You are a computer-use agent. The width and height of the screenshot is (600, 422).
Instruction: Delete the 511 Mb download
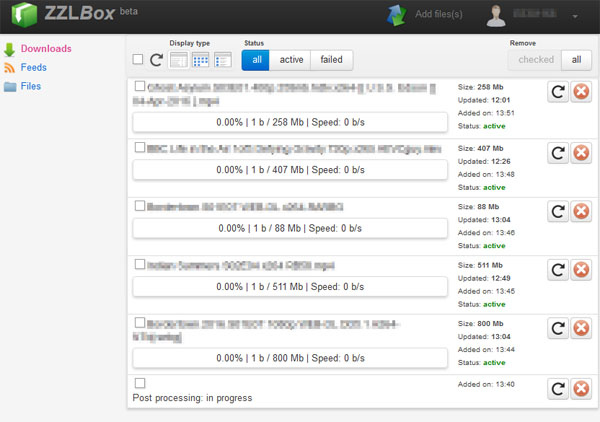582,271
